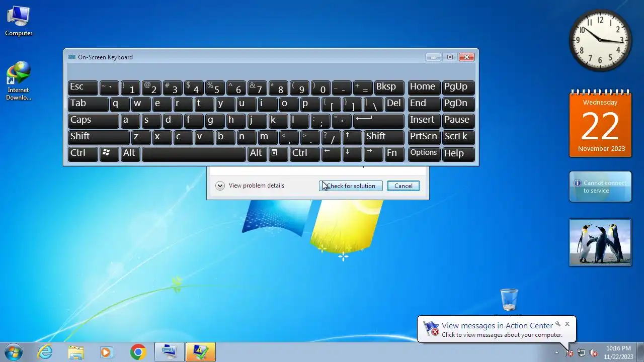Launch Internet Explorer from taskbar

[45, 352]
